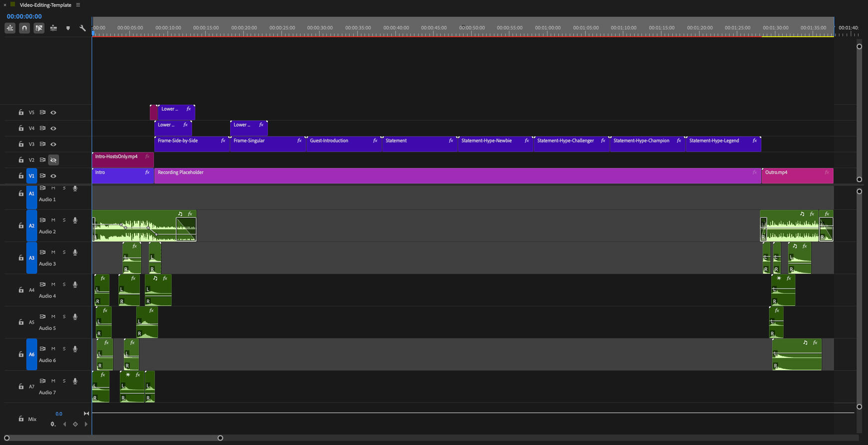Screen dimensions: 868x445
Task: Mute the Audio 7 track
Action: [53, 381]
